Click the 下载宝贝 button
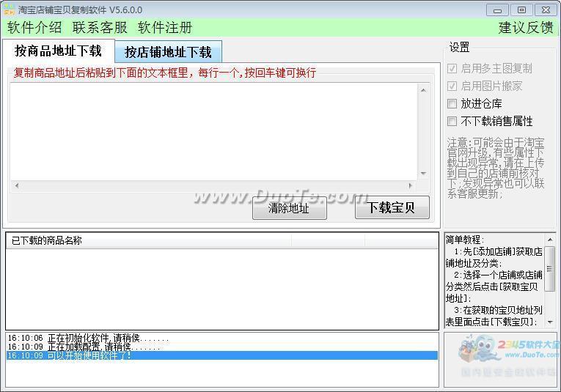This screenshot has width=561, height=392. [392, 207]
